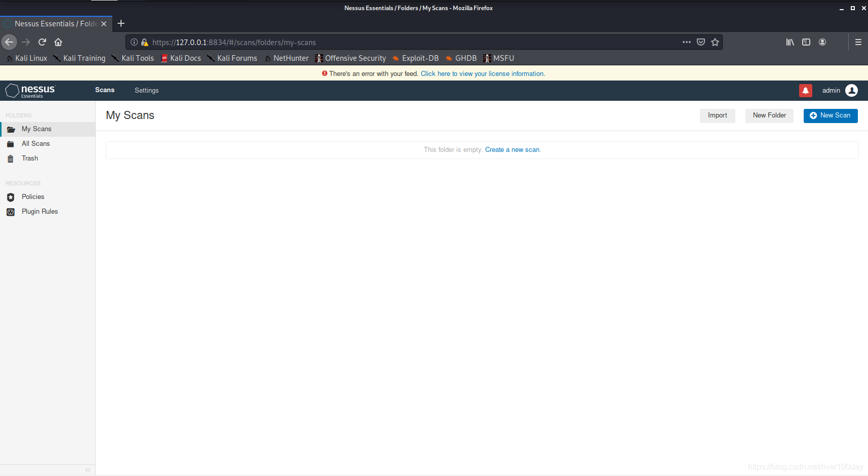
Task: Open the admin username menu
Action: coord(831,91)
